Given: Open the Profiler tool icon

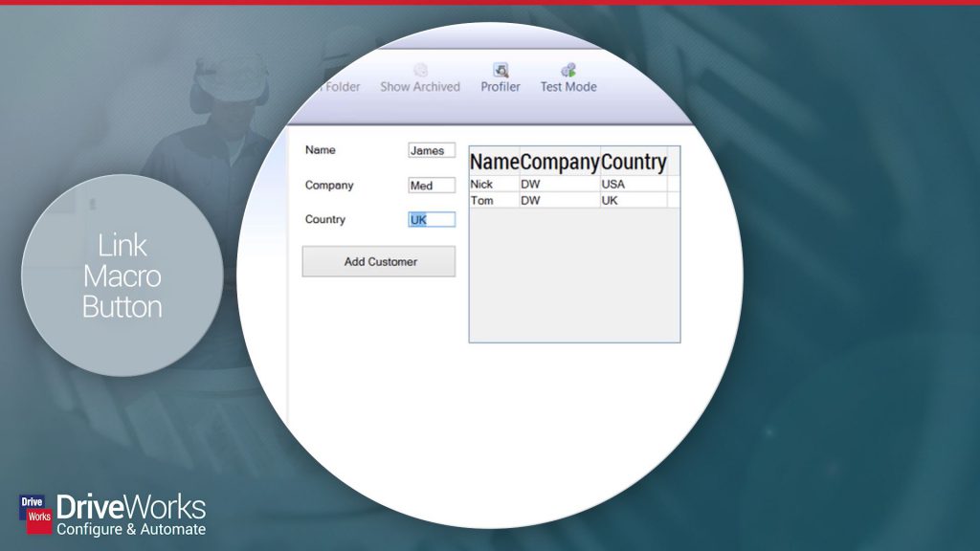Looking at the screenshot, I should pyautogui.click(x=501, y=70).
